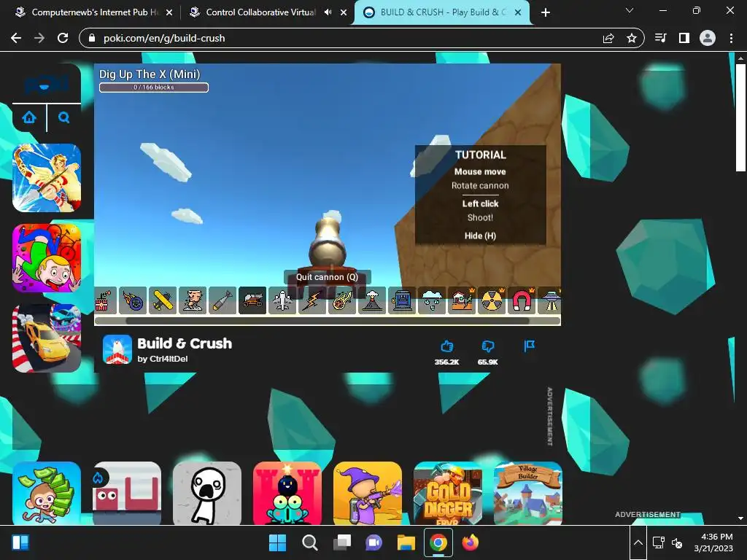
Task: Show hidden system tray icons
Action: (638, 542)
